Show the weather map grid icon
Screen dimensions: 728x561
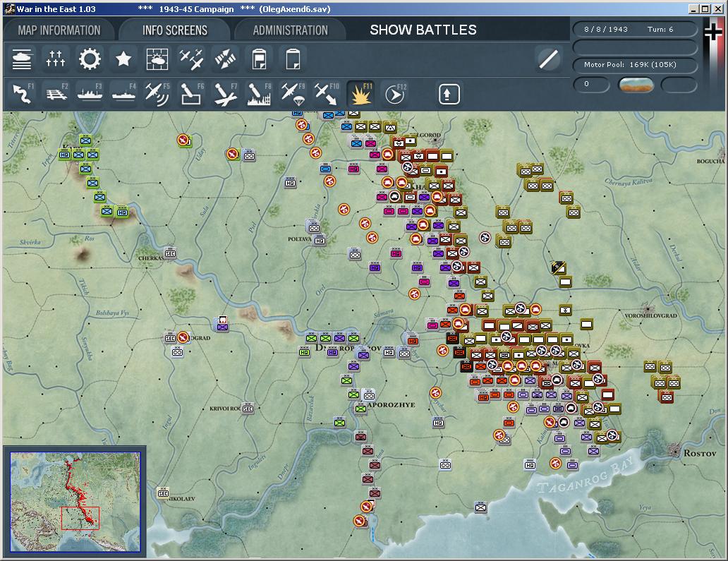coord(157,59)
